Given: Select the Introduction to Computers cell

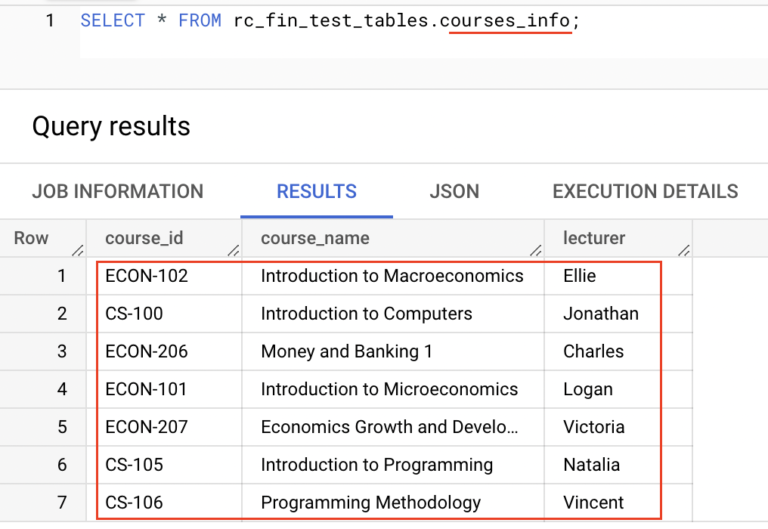Looking at the screenshot, I should pos(366,314).
